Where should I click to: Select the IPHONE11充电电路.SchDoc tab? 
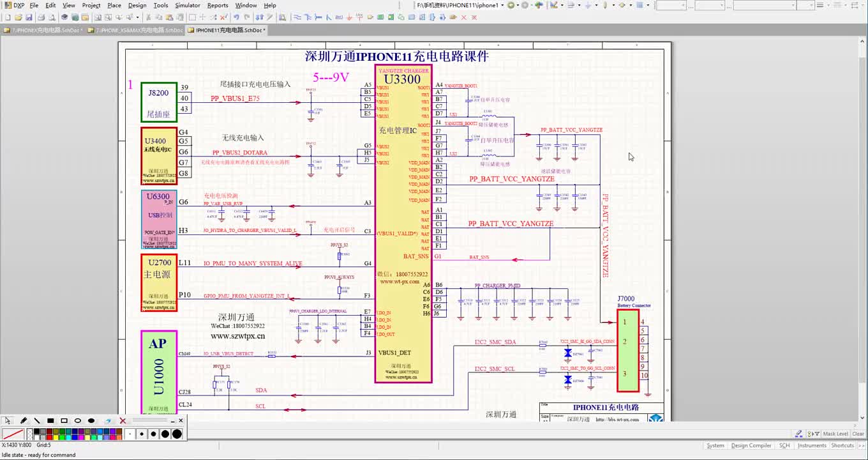pos(227,30)
